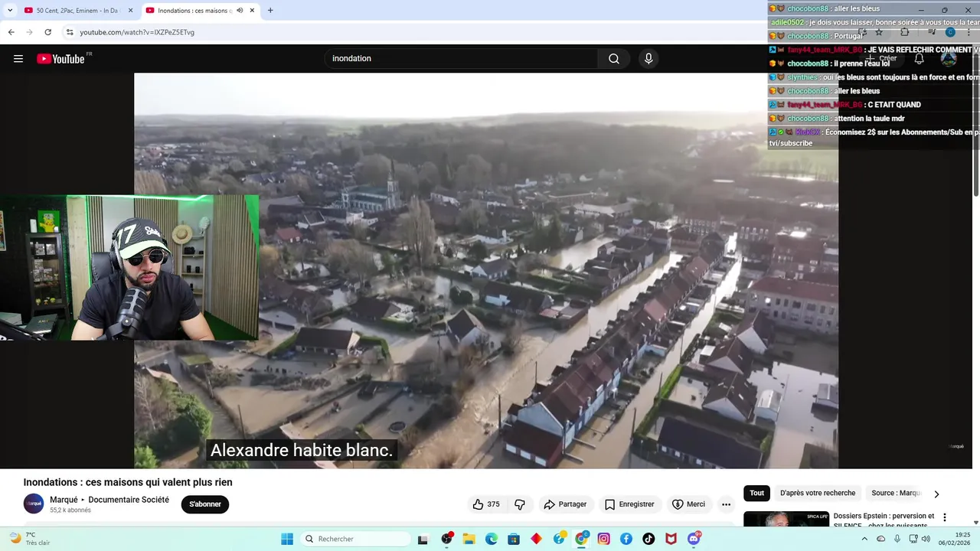This screenshot has width=980, height=551.
Task: Open McAfee from the taskbar
Action: pyautogui.click(x=671, y=539)
